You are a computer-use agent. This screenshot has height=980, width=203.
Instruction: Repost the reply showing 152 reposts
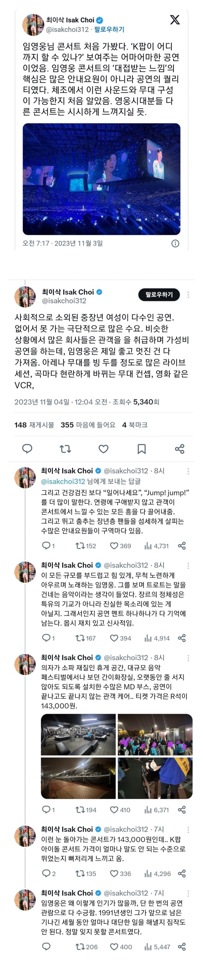(x=80, y=546)
